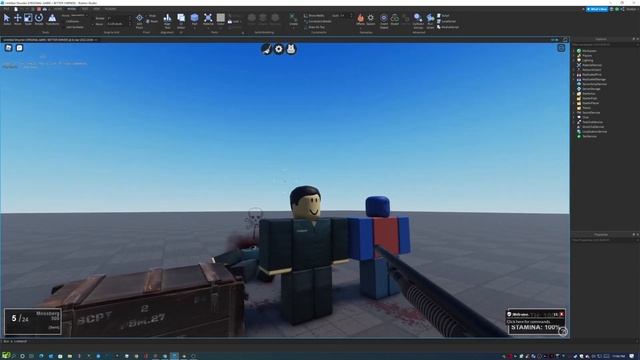This screenshot has height=360, width=640.
Task: Toggle the Draw On Top option
Action: click(x=314, y=27)
